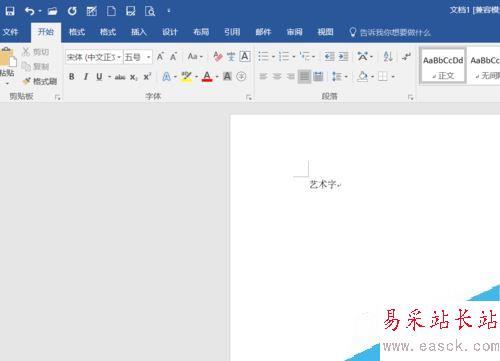Switch to the Insert (插入) tab

tap(139, 32)
